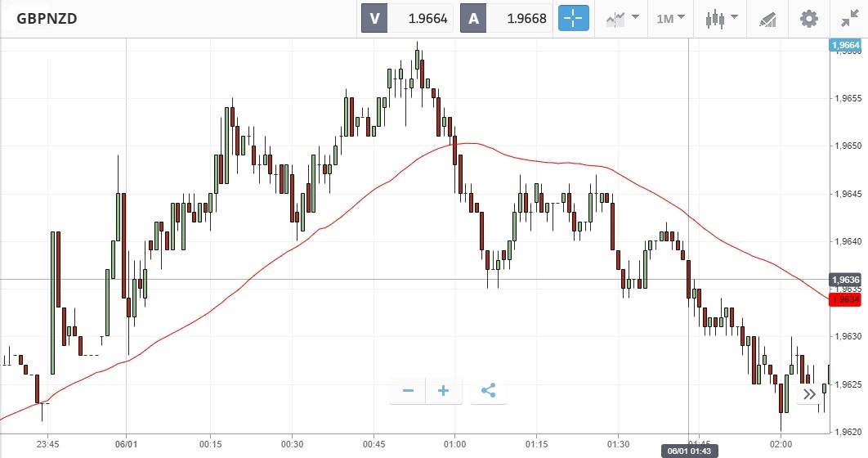Open chart settings gear icon

(808, 18)
